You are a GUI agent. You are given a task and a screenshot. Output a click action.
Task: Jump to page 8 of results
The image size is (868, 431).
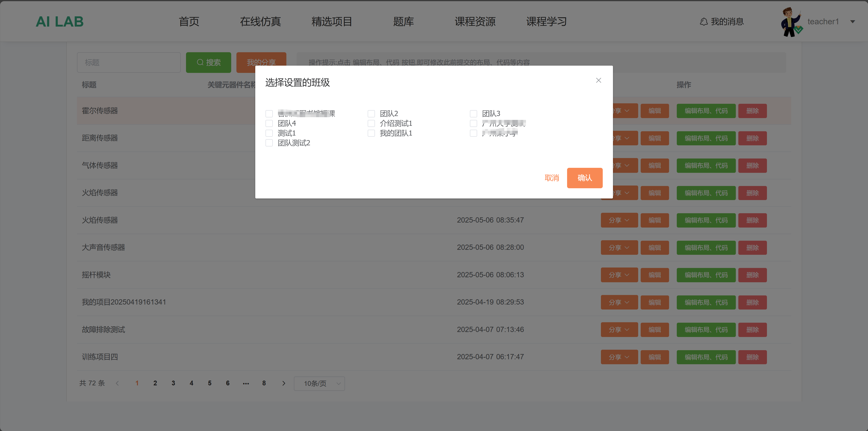[x=264, y=383]
